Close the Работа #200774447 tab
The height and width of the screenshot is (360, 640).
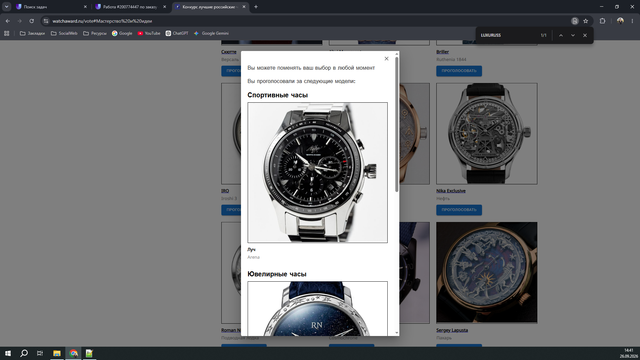[x=164, y=7]
